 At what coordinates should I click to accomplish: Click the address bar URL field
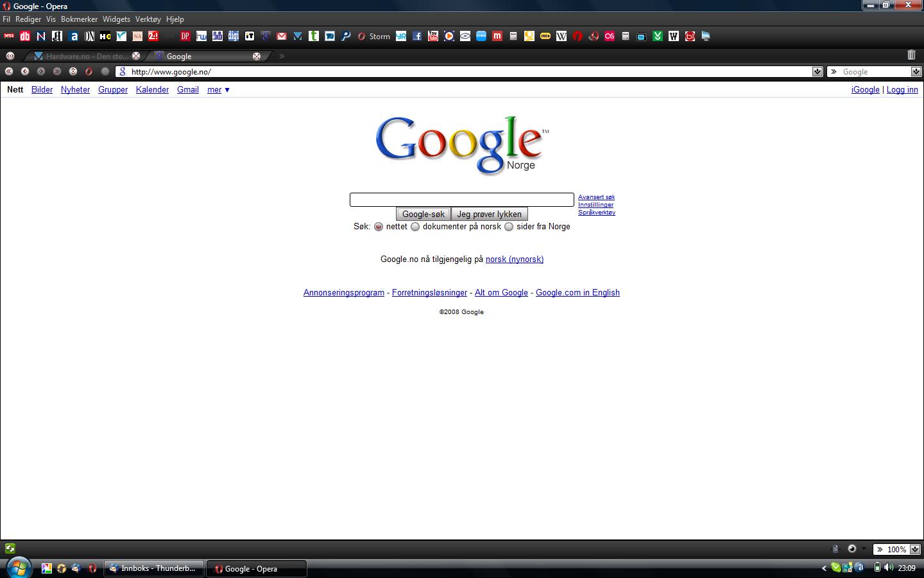point(470,72)
